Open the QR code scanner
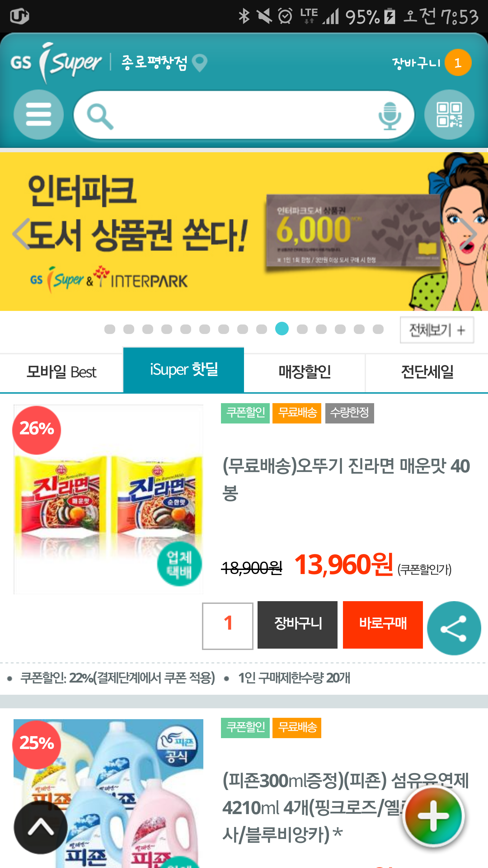This screenshot has width=488, height=868. click(449, 115)
